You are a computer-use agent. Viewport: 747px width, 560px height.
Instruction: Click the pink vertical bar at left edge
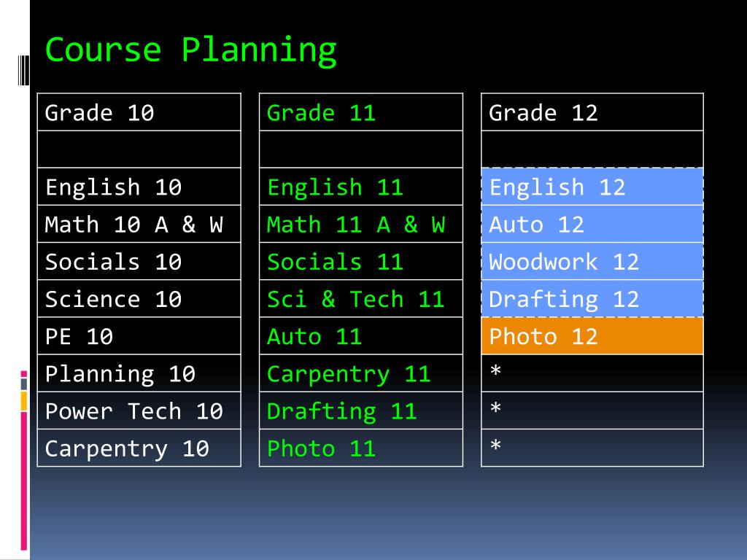coord(24,481)
